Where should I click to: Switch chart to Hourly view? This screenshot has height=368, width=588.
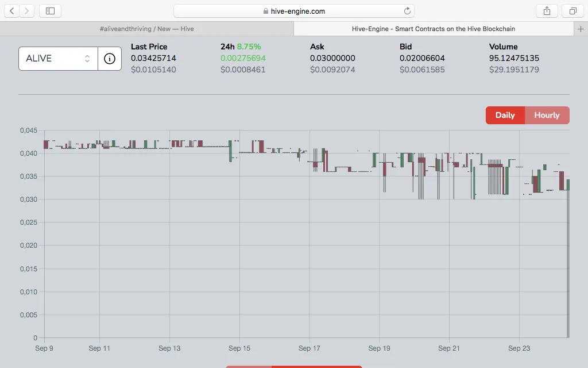547,115
